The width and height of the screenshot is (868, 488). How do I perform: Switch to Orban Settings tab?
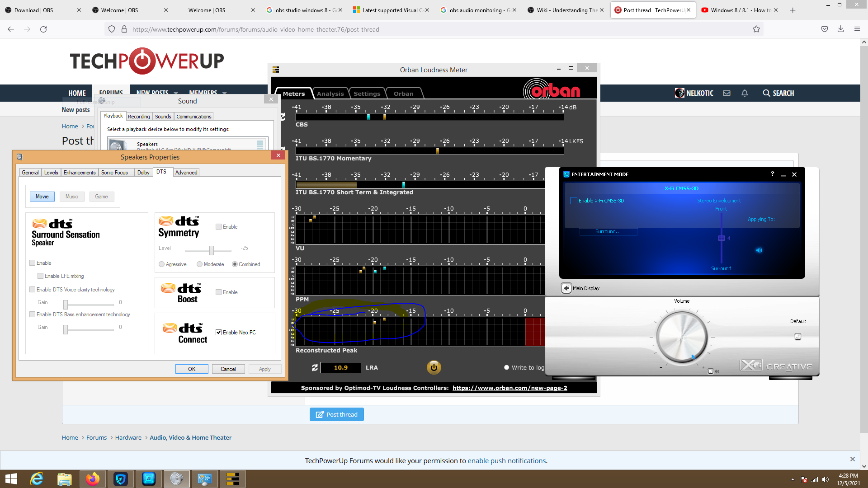pos(367,94)
